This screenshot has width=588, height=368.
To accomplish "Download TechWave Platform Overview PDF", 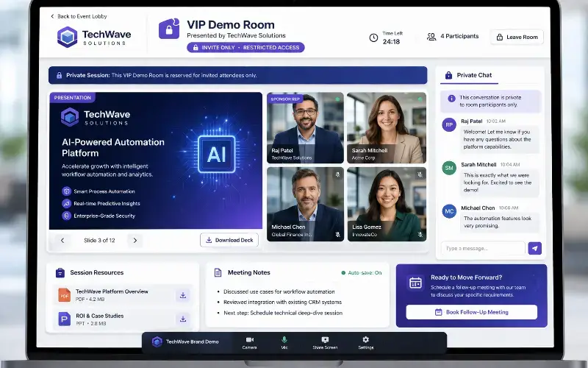I will [x=183, y=295].
